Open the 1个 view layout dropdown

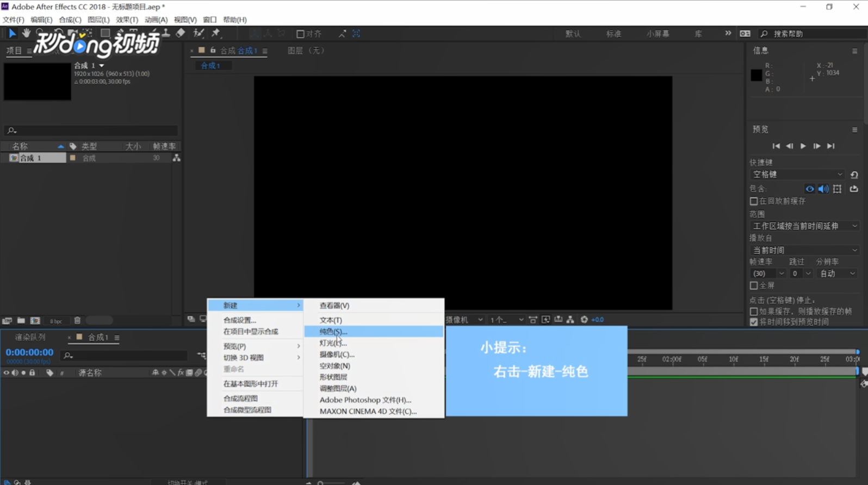[x=506, y=320]
